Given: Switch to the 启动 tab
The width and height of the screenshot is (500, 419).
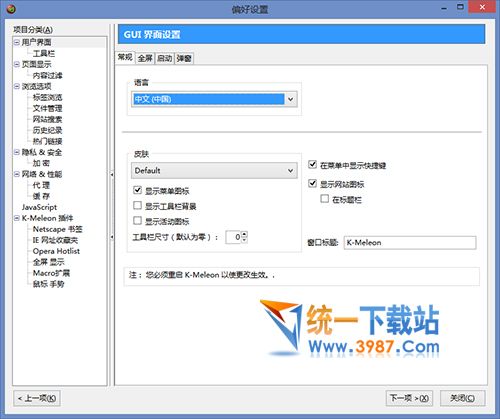Looking at the screenshot, I should (x=165, y=58).
